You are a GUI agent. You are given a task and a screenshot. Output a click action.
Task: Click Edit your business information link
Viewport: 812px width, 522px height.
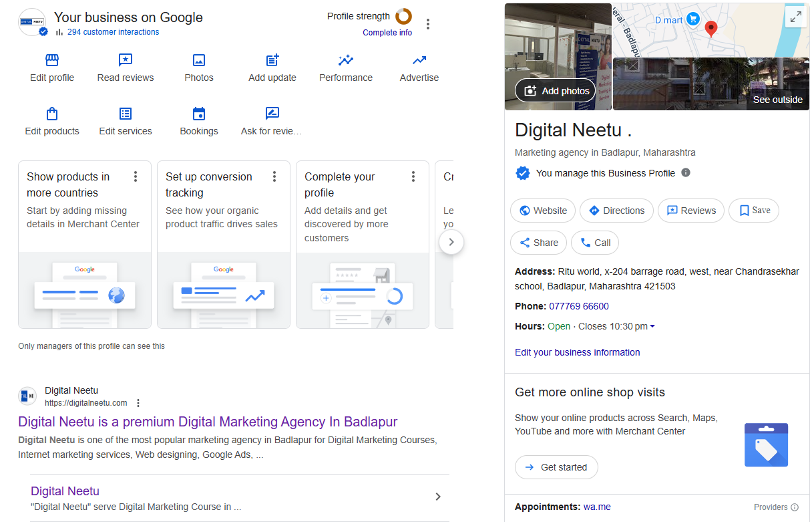click(x=578, y=352)
